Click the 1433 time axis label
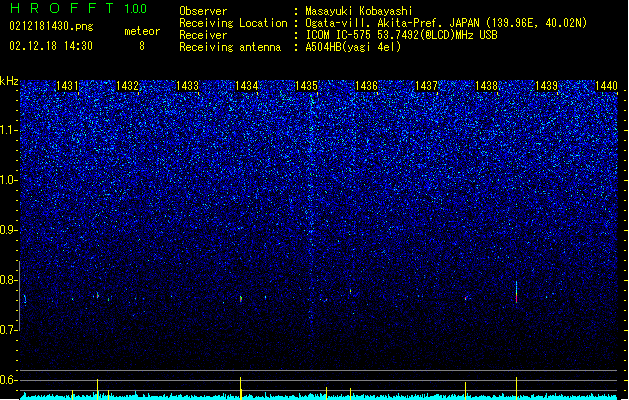The width and height of the screenshot is (629, 400). click(x=187, y=86)
